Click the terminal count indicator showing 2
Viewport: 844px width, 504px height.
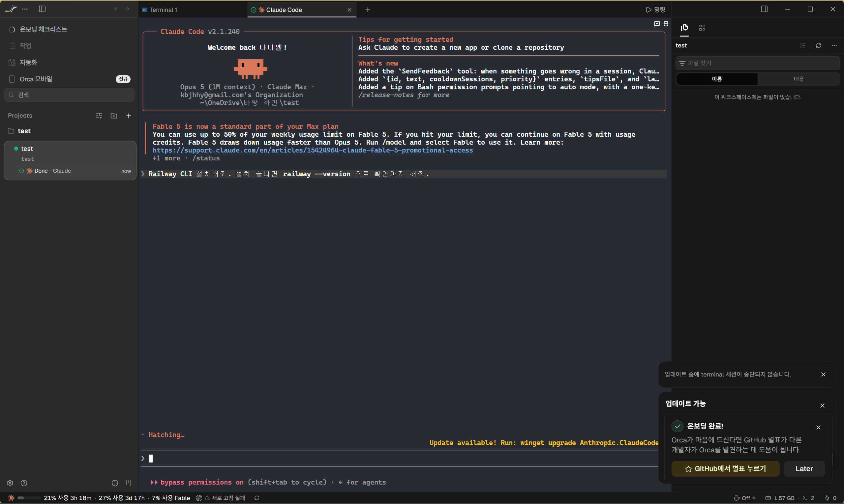[x=808, y=498]
